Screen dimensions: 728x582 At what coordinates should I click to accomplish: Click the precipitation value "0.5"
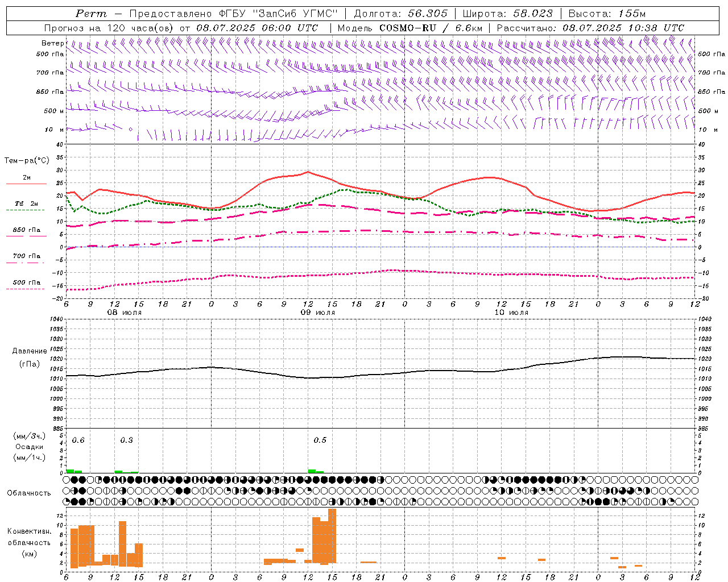[x=320, y=440]
